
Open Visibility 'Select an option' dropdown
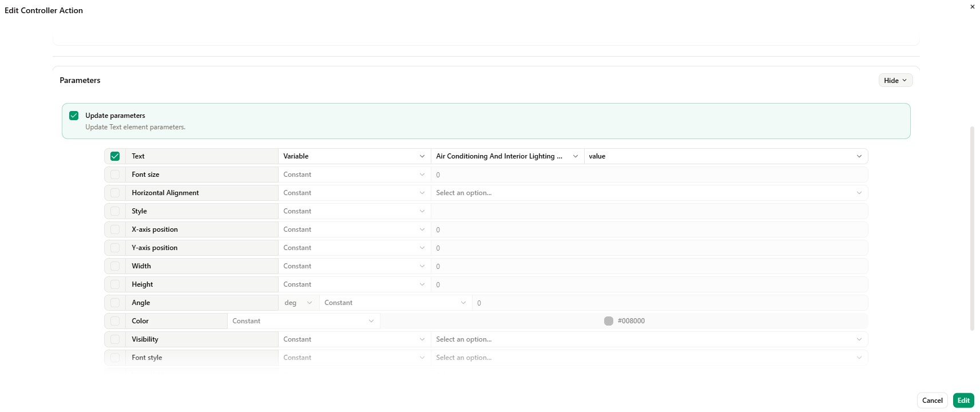[649, 339]
